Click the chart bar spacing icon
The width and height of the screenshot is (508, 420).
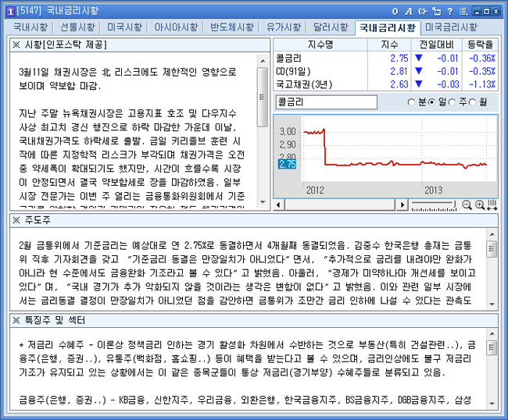492,205
